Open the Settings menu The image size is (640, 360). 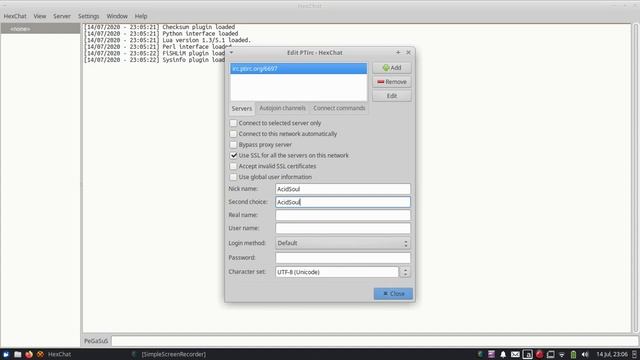point(89,16)
